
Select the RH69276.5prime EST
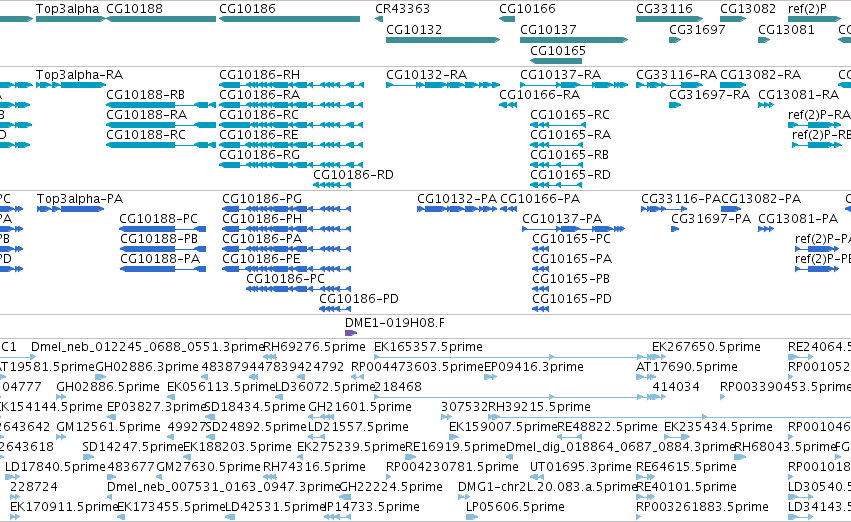click(x=270, y=357)
